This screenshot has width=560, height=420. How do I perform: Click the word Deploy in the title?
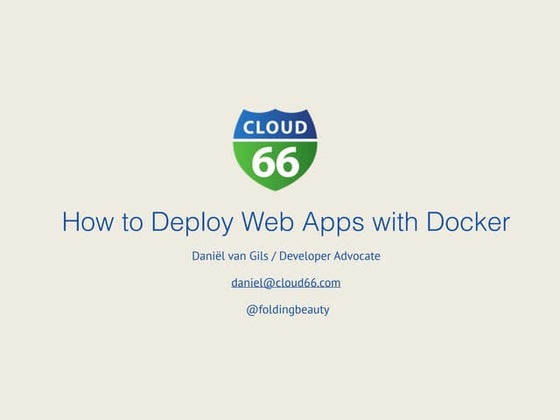click(192, 223)
